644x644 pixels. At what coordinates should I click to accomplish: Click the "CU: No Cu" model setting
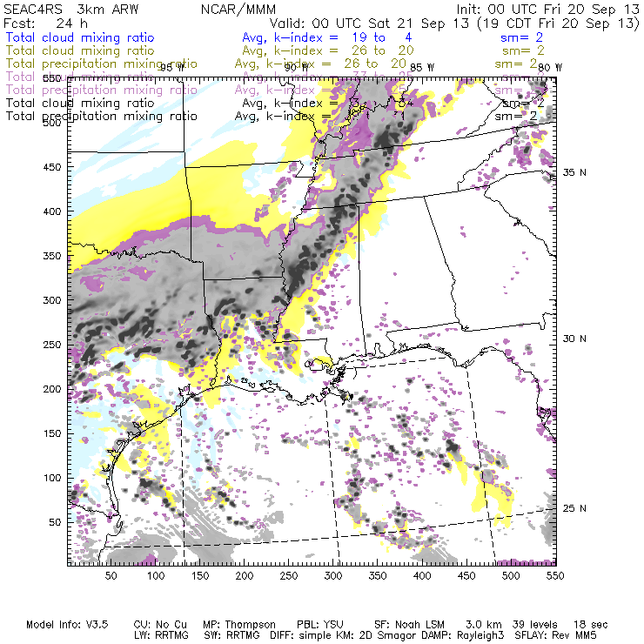click(x=160, y=625)
